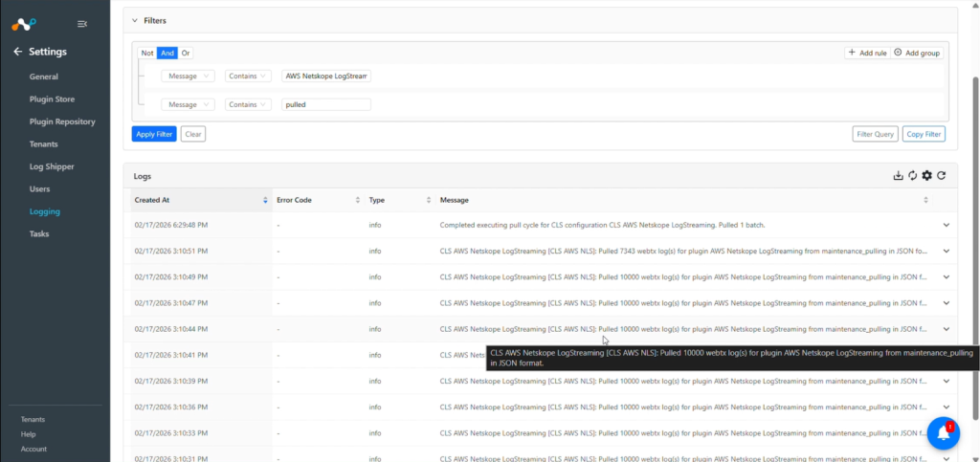Open Logging settings
Viewport: 980px width, 462px height.
pos(45,211)
